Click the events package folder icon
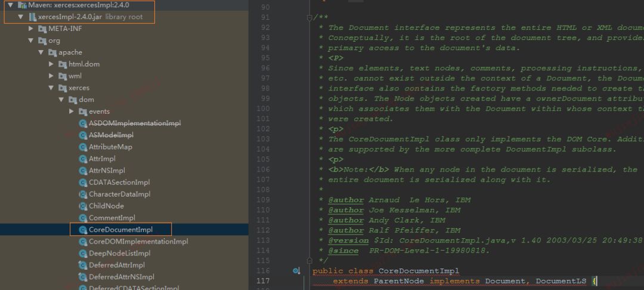Viewport: 644px width, 290px height. pyautogui.click(x=83, y=111)
